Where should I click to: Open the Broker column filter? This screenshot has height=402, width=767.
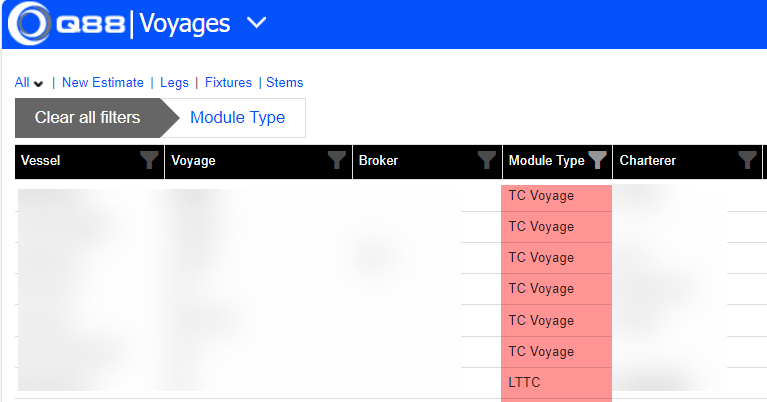[487, 160]
